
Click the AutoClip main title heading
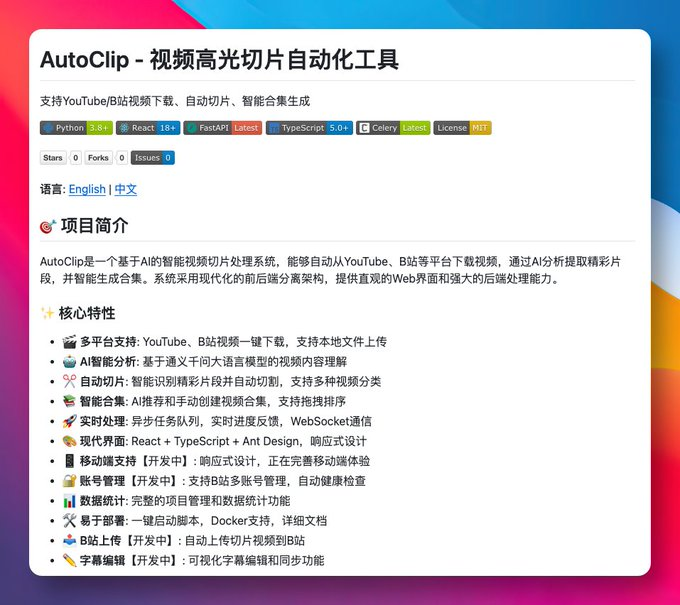219,60
